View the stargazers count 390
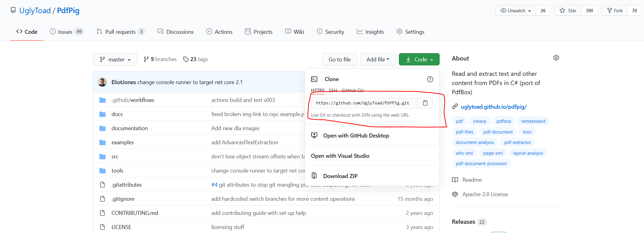 pos(589,10)
